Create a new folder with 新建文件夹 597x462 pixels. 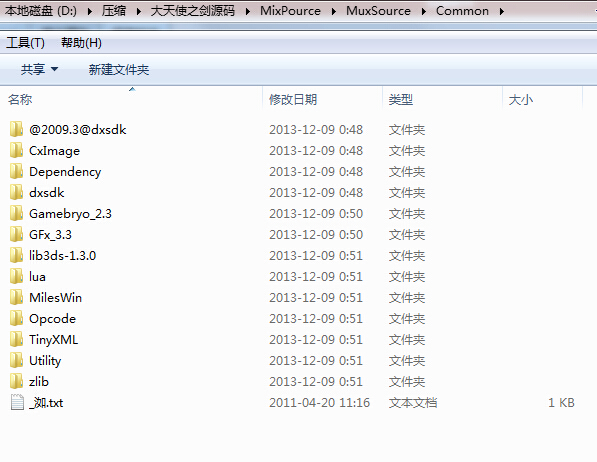[119, 69]
